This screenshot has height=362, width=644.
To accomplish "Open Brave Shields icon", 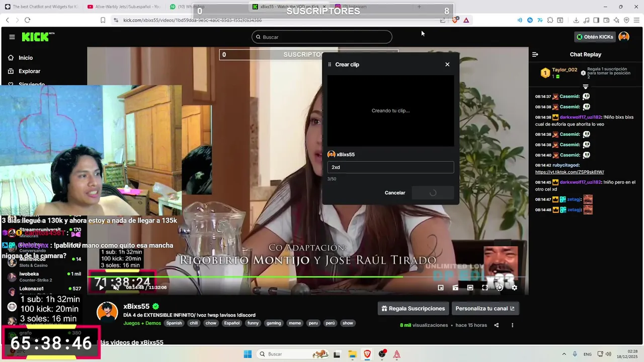I will click(x=455, y=20).
